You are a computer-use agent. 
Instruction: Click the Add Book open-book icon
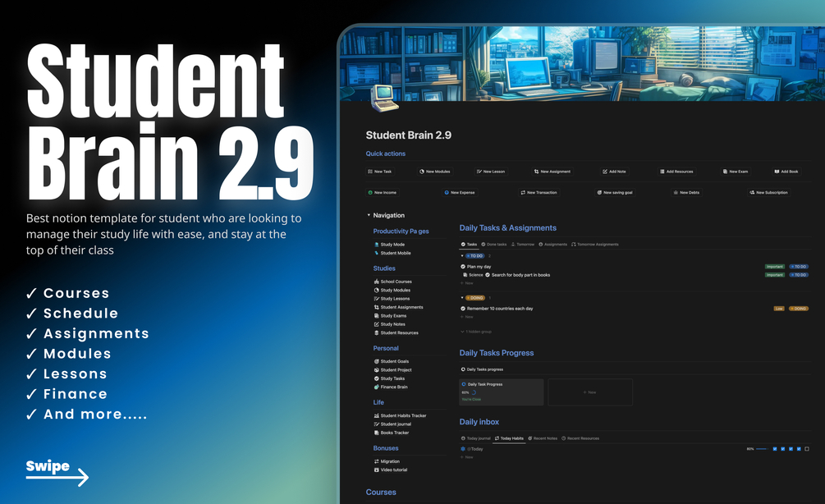tap(777, 172)
